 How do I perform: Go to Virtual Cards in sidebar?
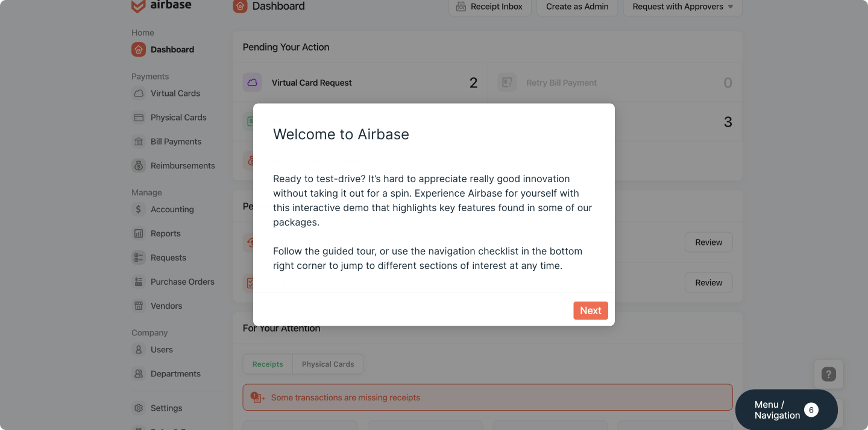click(166, 93)
